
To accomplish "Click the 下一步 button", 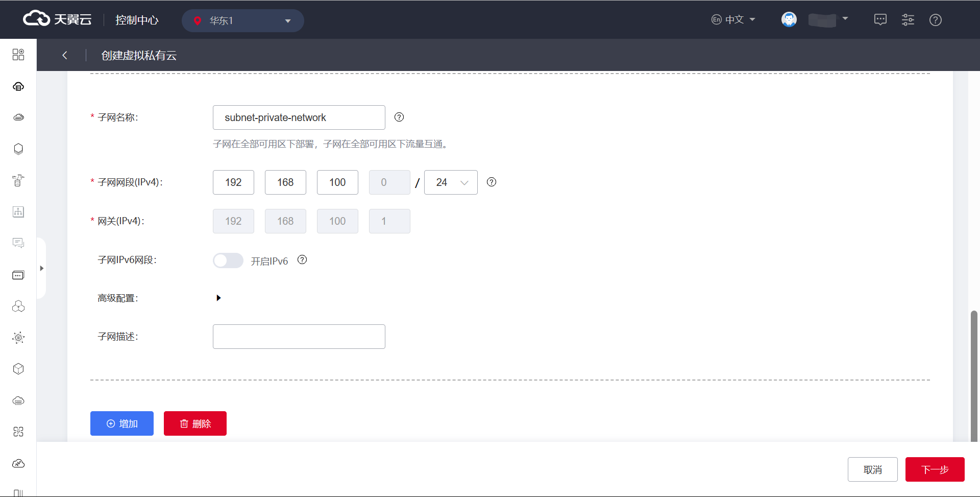I will pyautogui.click(x=935, y=469).
